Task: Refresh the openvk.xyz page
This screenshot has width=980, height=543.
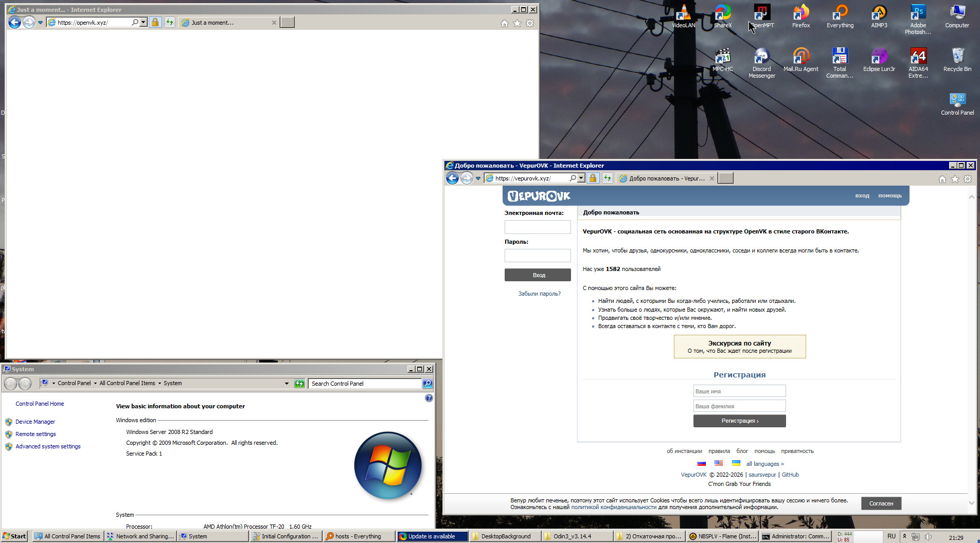Action: (170, 23)
